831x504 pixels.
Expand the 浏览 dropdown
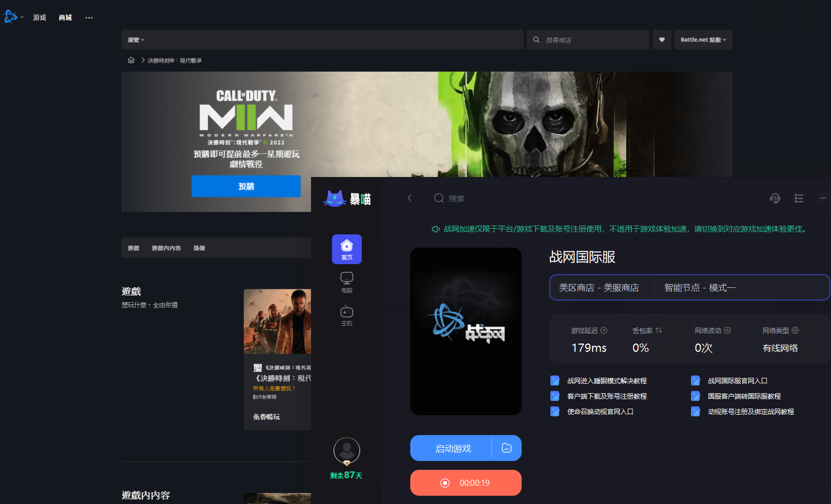[x=136, y=40]
